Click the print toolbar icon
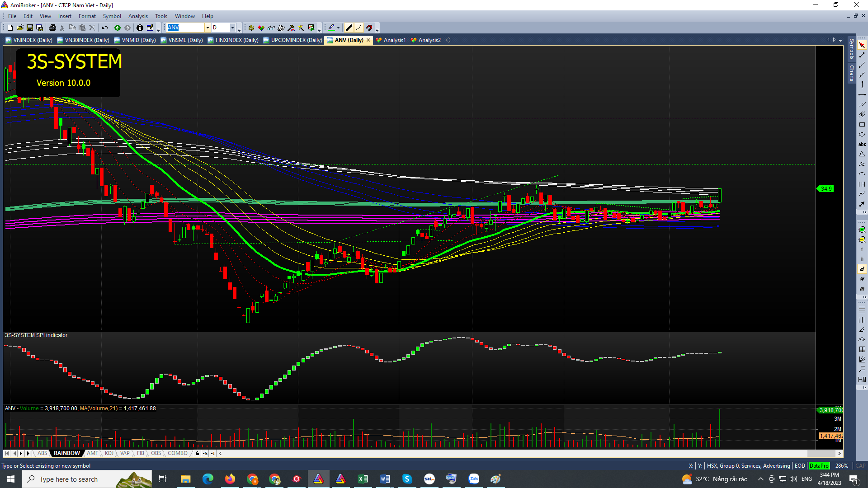868x488 pixels. [52, 28]
